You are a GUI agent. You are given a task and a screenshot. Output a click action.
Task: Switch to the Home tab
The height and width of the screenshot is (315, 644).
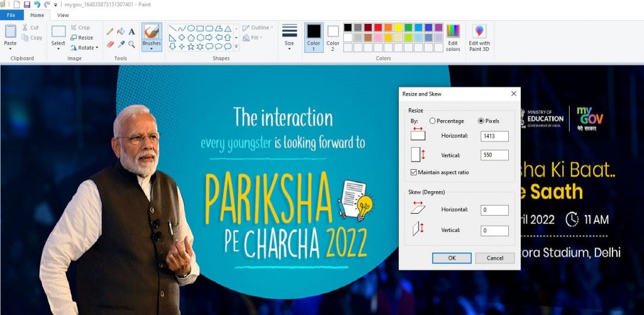37,15
